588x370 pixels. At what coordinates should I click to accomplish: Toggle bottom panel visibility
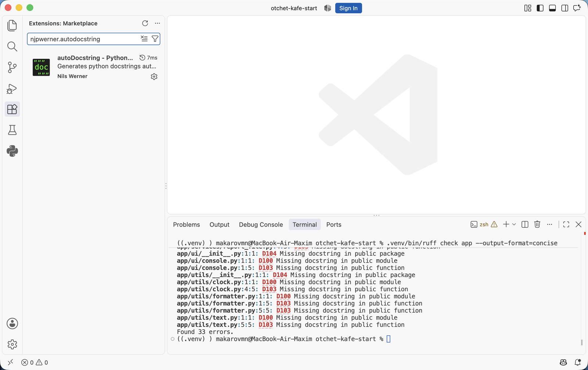click(x=552, y=8)
